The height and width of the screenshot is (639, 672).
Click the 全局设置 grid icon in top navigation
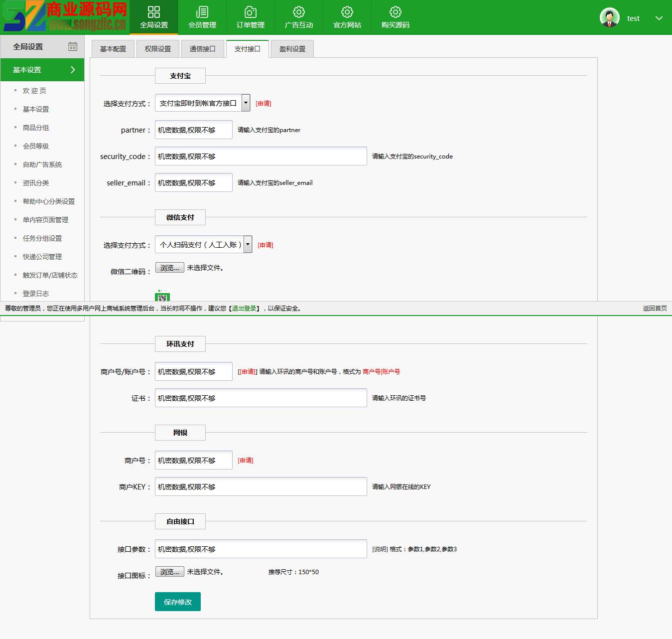pyautogui.click(x=154, y=12)
